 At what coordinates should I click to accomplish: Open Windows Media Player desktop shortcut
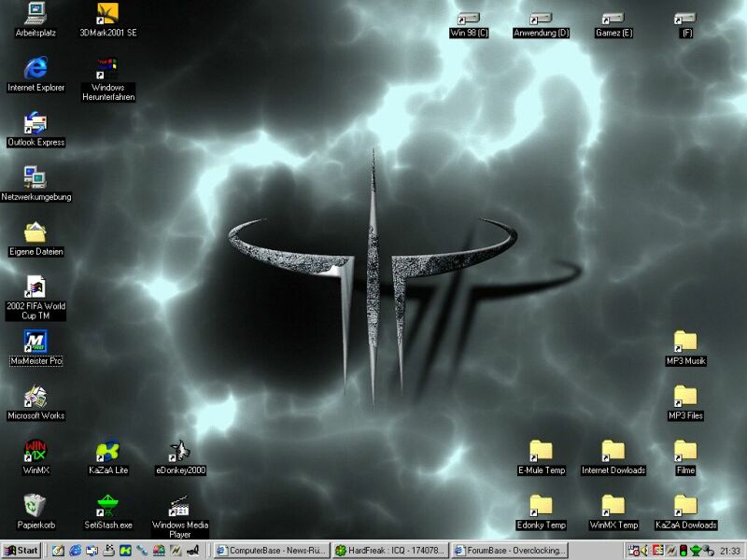coord(180,517)
